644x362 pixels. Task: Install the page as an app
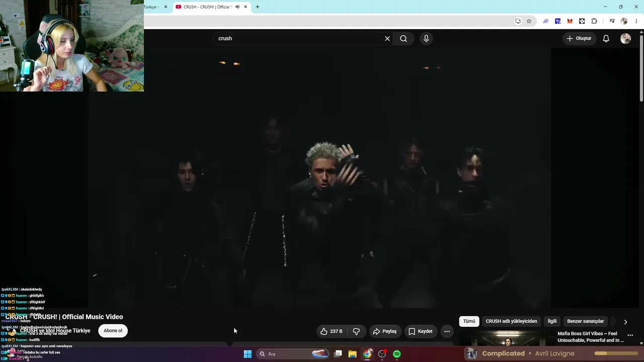pos(518,21)
